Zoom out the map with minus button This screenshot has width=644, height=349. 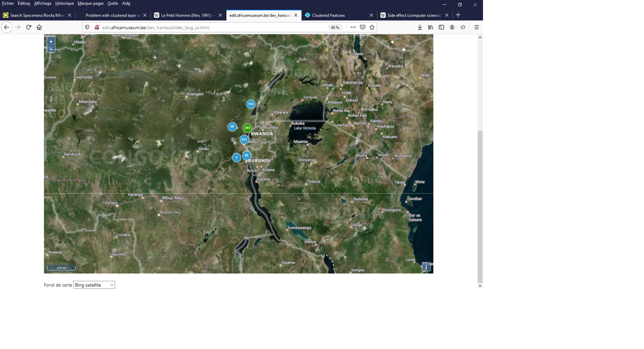tap(51, 49)
